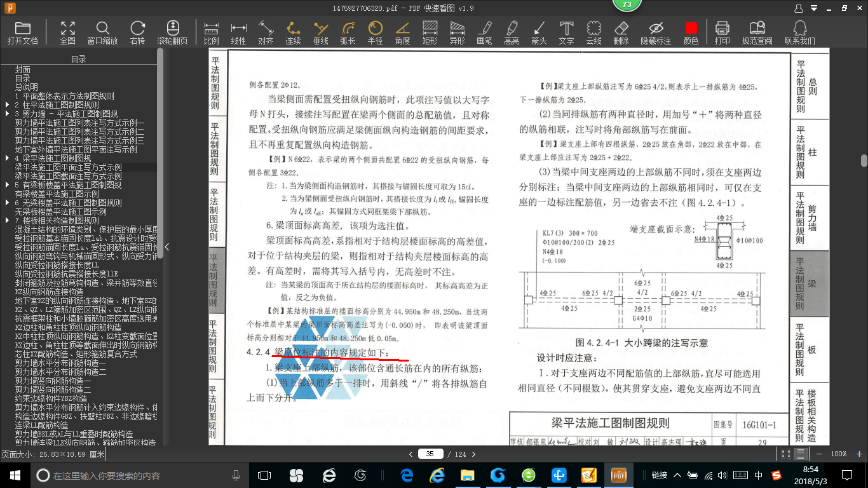Select the 线性 linear measure tool
Screen dimensions: 868x488
click(x=238, y=32)
